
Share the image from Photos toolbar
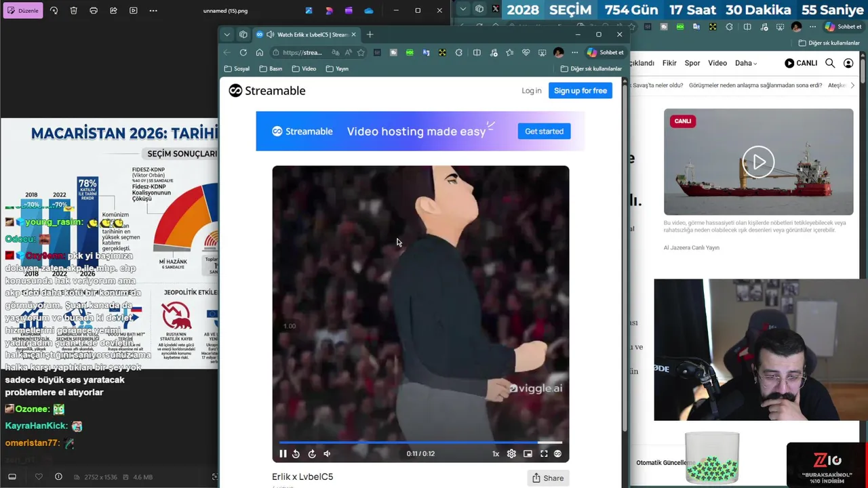click(x=113, y=11)
